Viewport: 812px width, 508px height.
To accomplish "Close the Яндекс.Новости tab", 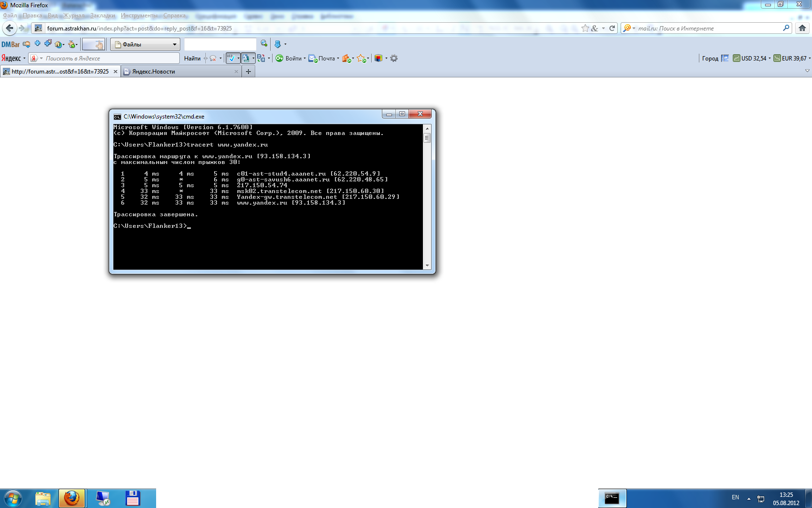I will [x=236, y=72].
